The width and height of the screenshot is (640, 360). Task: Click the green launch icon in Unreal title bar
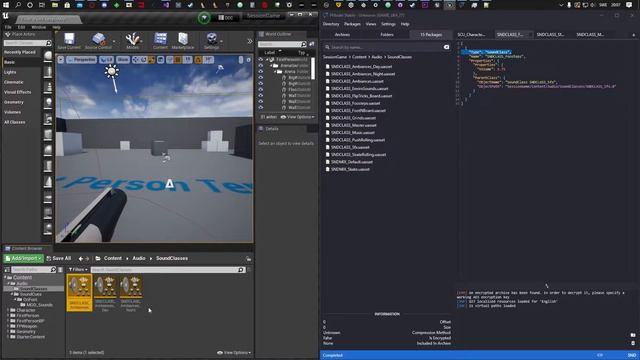204,17
